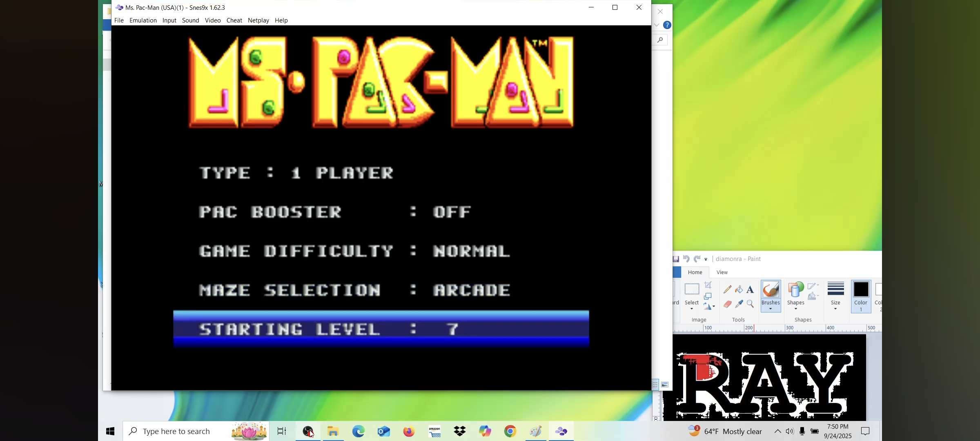
Task: Expand the Select tool dropdown arrow
Action: click(x=692, y=309)
